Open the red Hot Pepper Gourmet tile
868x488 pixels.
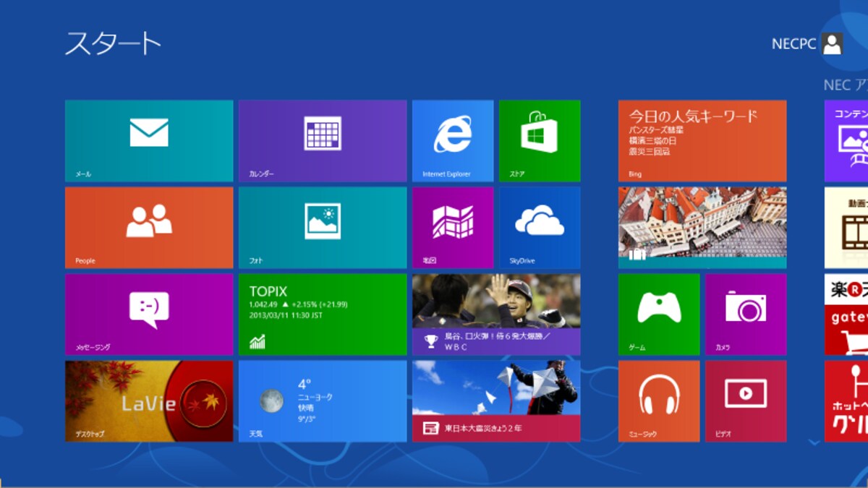[846, 401]
